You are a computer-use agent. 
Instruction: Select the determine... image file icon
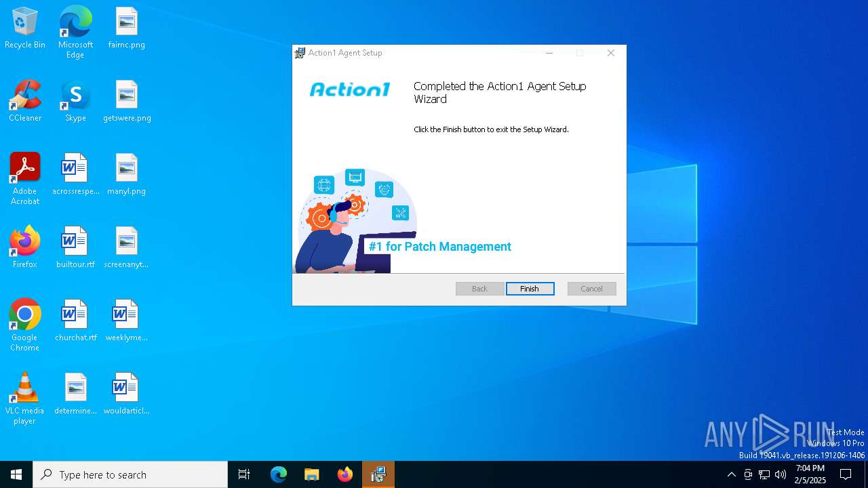[75, 394]
